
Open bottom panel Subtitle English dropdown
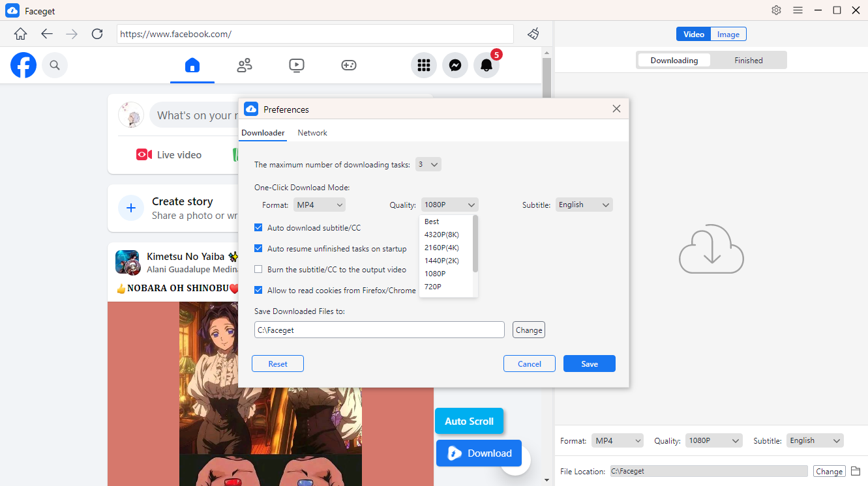point(815,440)
